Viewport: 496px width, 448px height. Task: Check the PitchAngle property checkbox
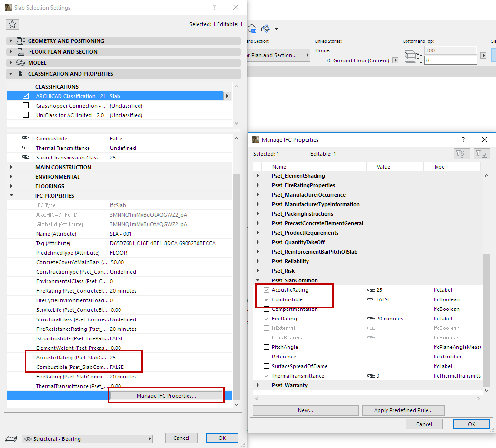[267, 347]
